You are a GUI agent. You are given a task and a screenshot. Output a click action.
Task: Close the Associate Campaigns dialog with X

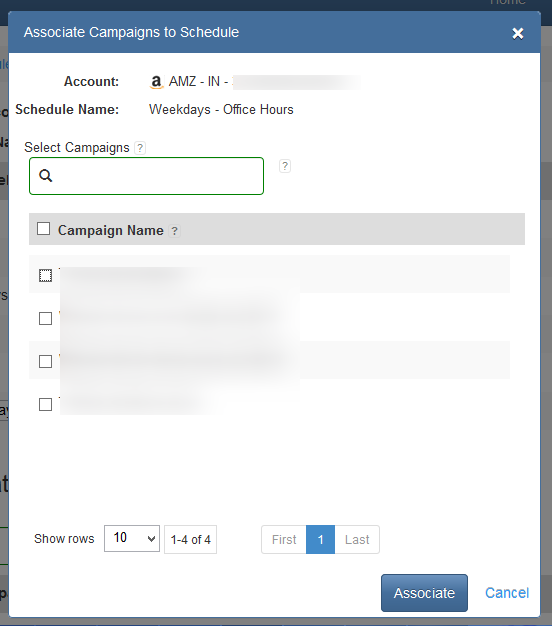518,34
